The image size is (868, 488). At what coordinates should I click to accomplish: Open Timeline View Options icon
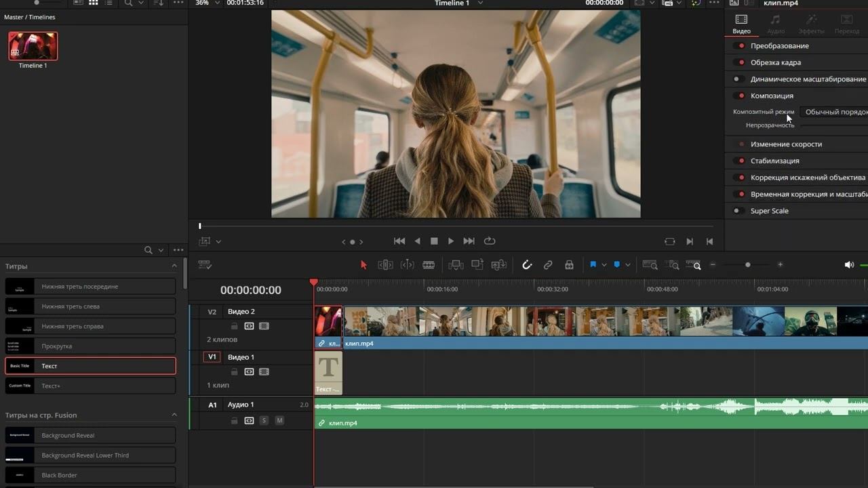coord(205,265)
